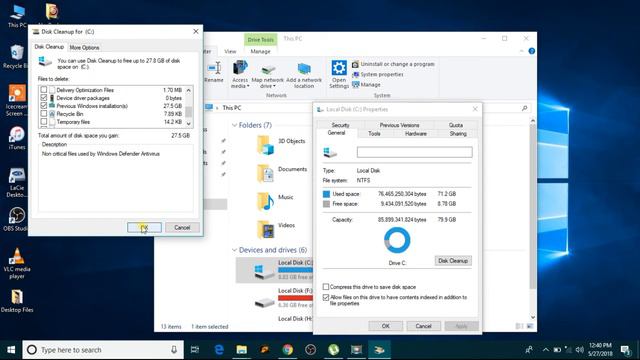Viewport: 640px width, 360px height.
Task: Open the Previous Versions tab
Action: click(399, 125)
